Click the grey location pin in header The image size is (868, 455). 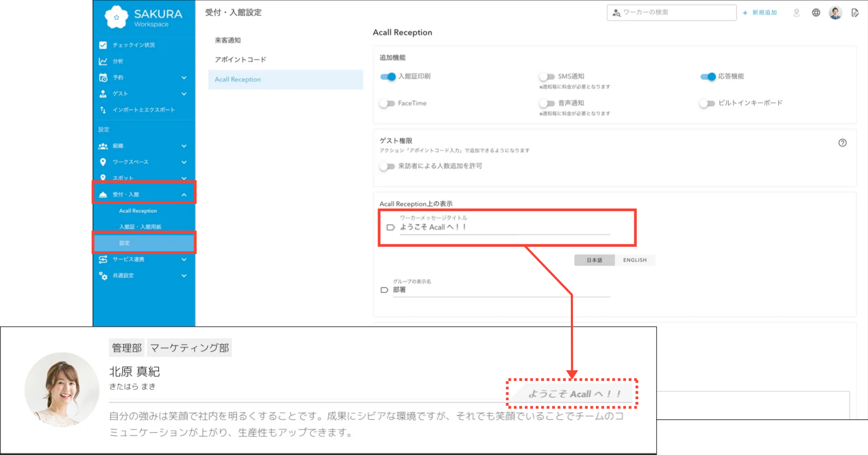pos(796,13)
